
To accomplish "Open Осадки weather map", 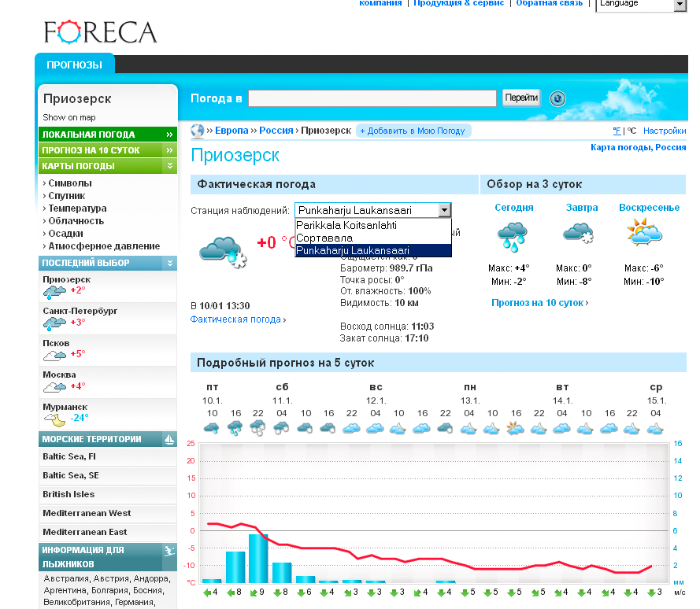I will coord(65,234).
